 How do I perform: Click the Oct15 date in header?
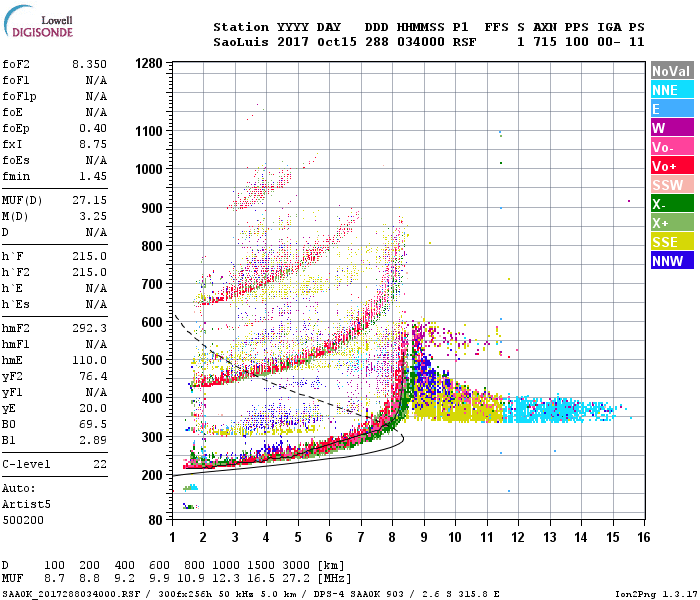tap(337, 42)
